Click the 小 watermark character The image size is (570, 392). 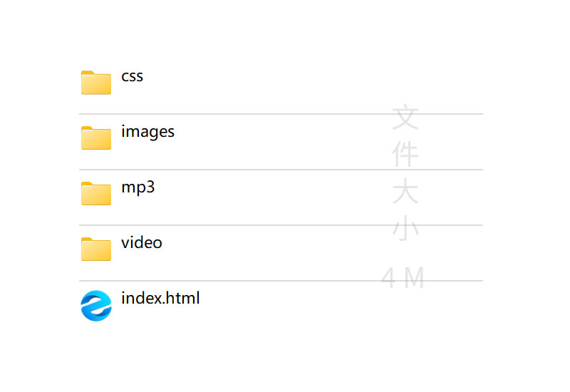405,229
